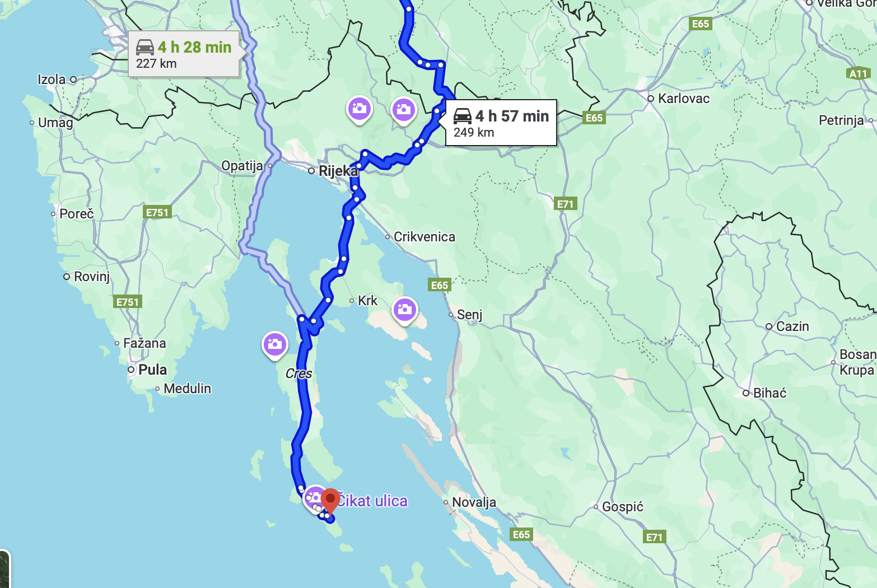Click the A11 motorway shield
877x588 pixels.
tap(858, 73)
